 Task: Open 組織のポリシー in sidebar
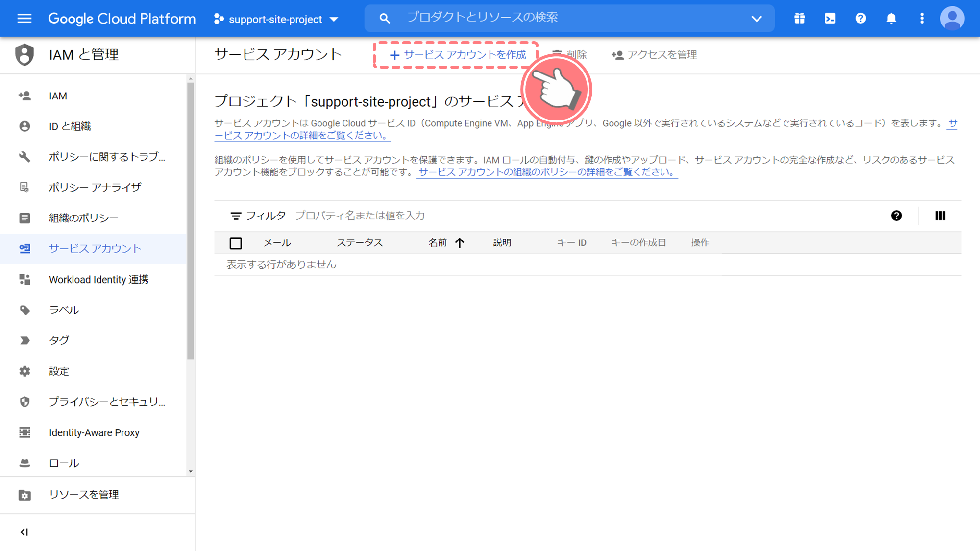[93, 218]
